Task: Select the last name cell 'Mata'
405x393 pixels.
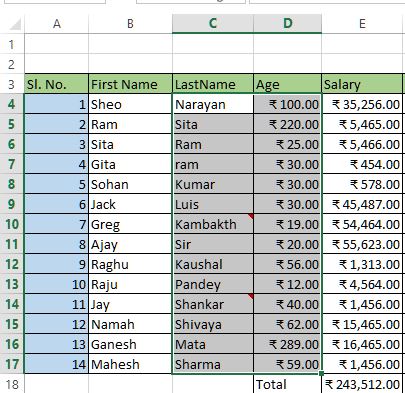Action: point(213,344)
